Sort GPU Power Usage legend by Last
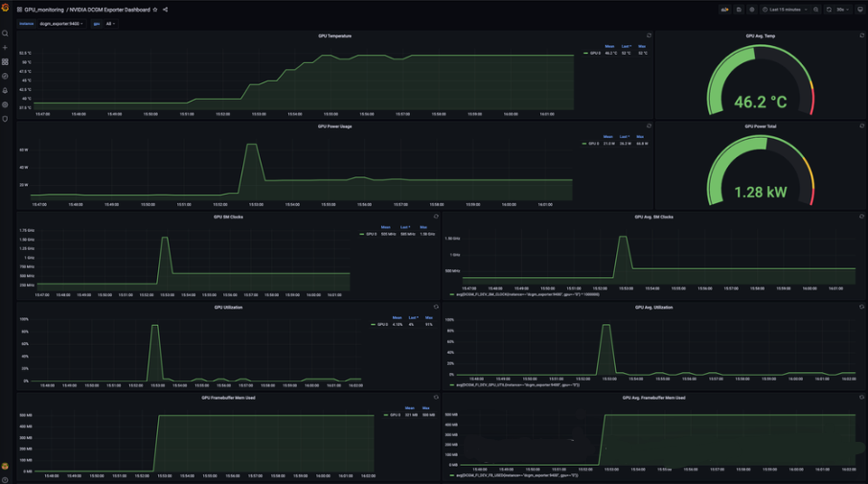The image size is (868, 484). click(x=625, y=137)
